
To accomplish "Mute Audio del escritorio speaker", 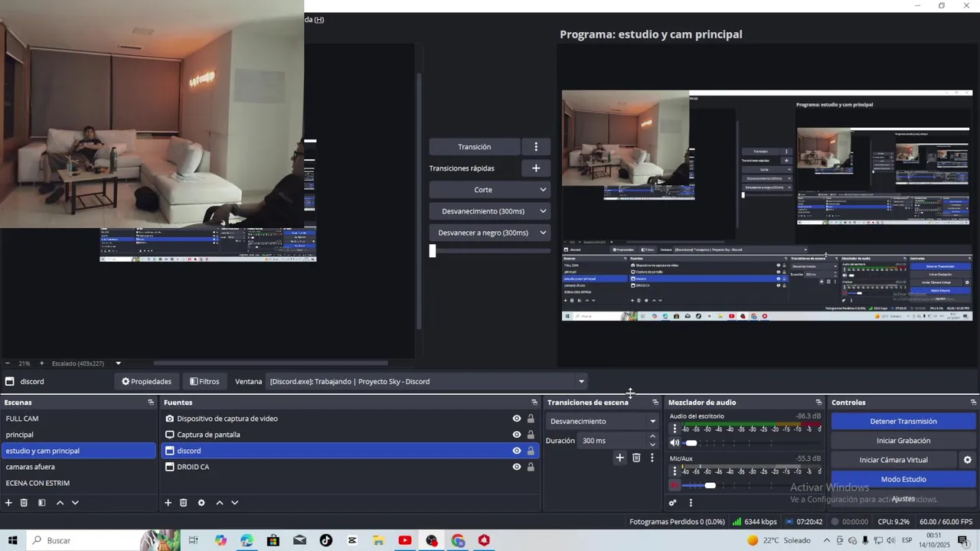I will pos(675,443).
